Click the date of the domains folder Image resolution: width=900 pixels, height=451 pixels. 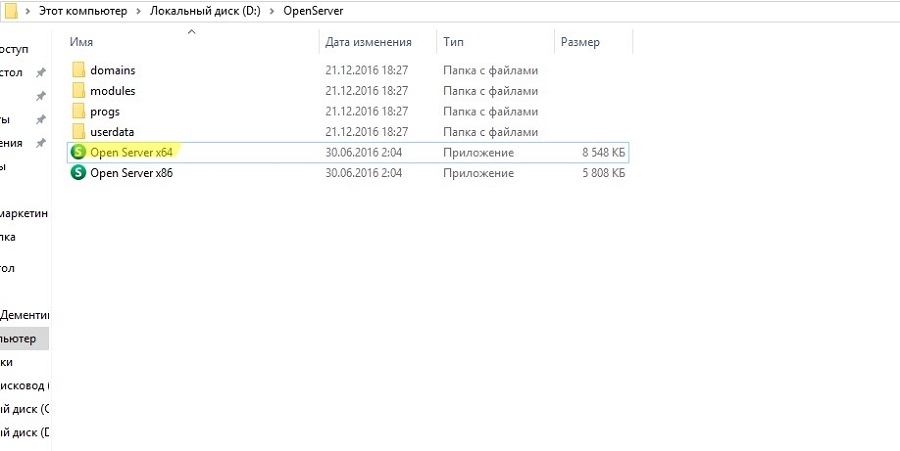[x=367, y=70]
